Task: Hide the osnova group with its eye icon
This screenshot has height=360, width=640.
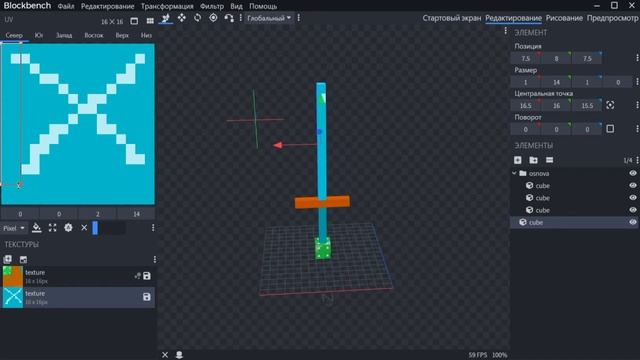Action: pyautogui.click(x=633, y=173)
